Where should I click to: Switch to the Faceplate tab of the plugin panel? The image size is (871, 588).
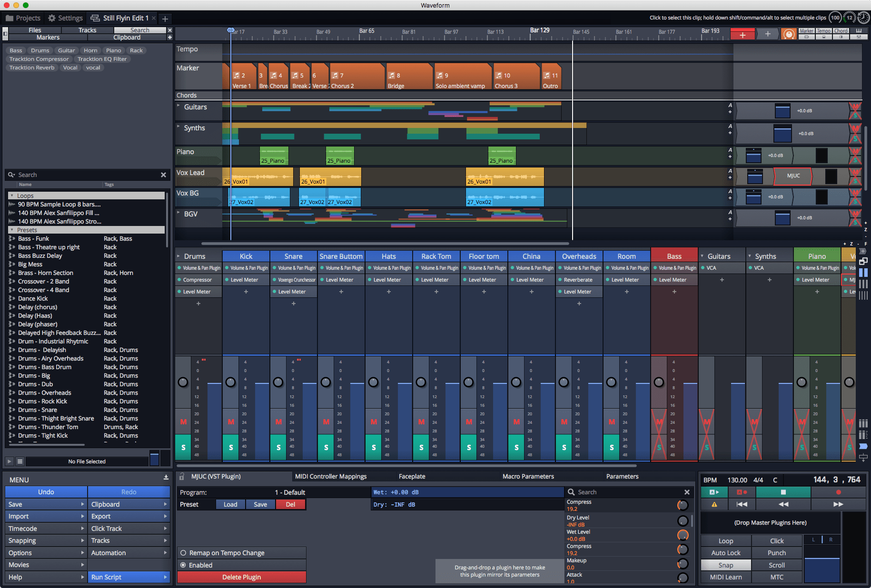(x=411, y=476)
